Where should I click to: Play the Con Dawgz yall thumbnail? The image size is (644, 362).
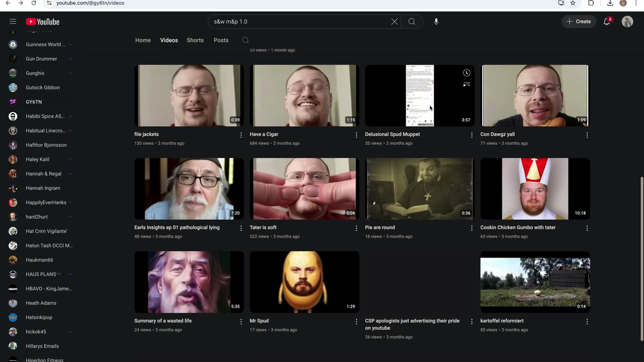pyautogui.click(x=535, y=96)
